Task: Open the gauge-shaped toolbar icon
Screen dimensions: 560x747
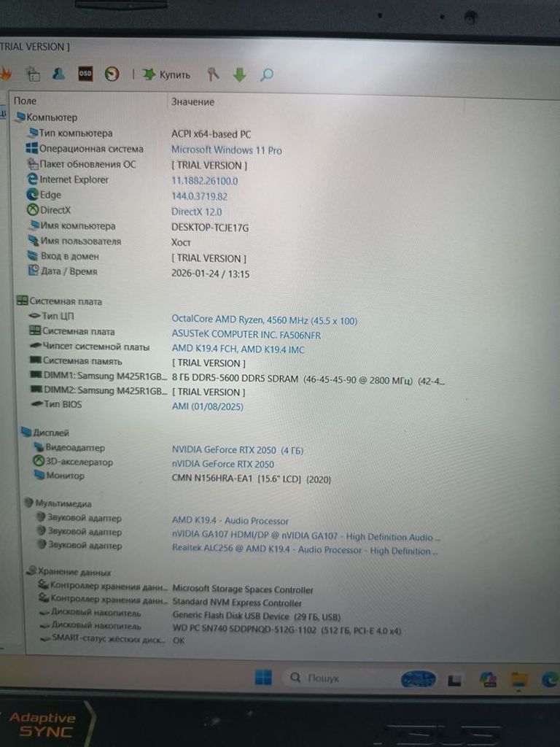Action: pos(112,74)
